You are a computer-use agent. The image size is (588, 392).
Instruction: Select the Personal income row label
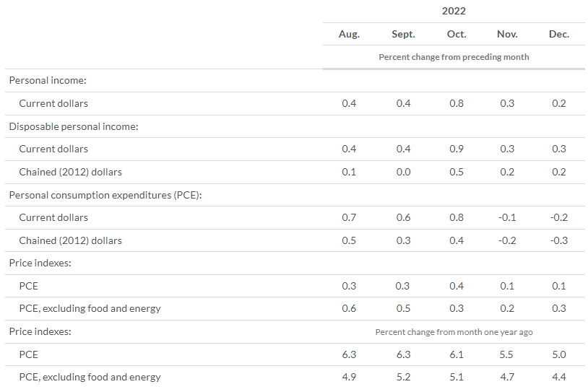coord(48,80)
